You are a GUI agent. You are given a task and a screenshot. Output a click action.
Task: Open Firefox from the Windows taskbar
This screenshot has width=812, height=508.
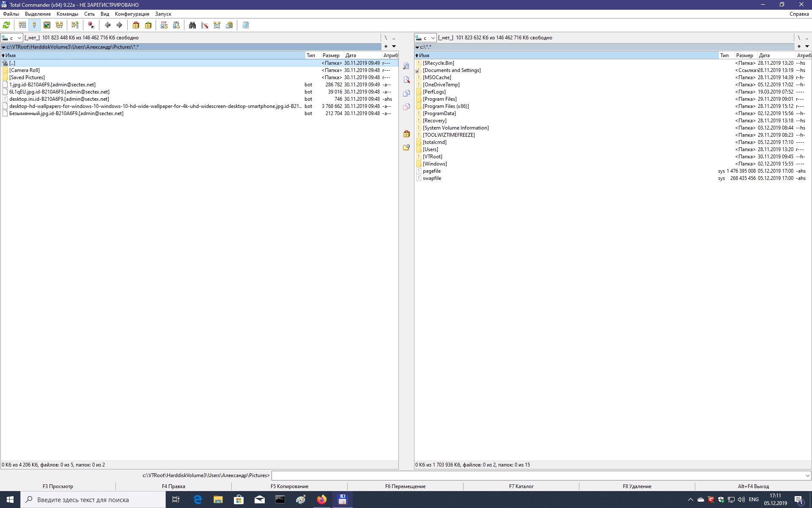tap(321, 500)
